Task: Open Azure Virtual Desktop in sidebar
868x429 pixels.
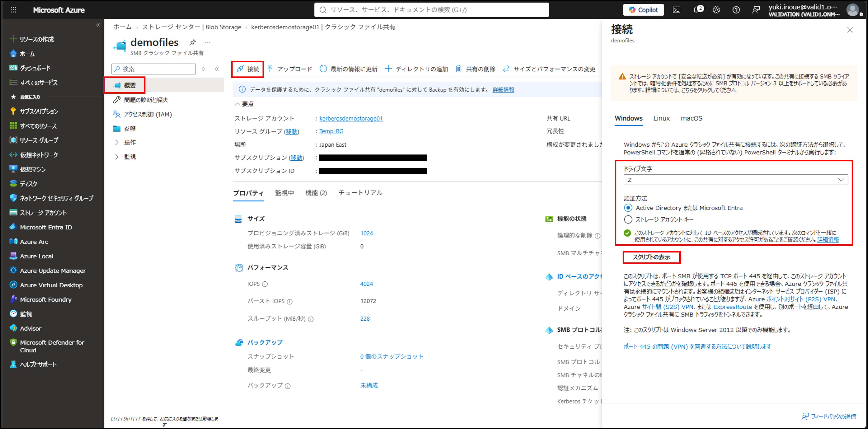Action: coord(47,285)
